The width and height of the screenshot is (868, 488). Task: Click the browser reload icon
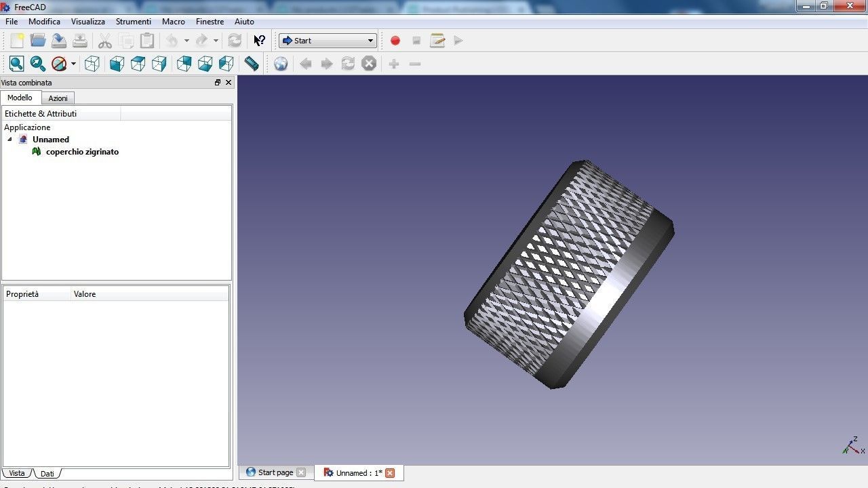(348, 64)
